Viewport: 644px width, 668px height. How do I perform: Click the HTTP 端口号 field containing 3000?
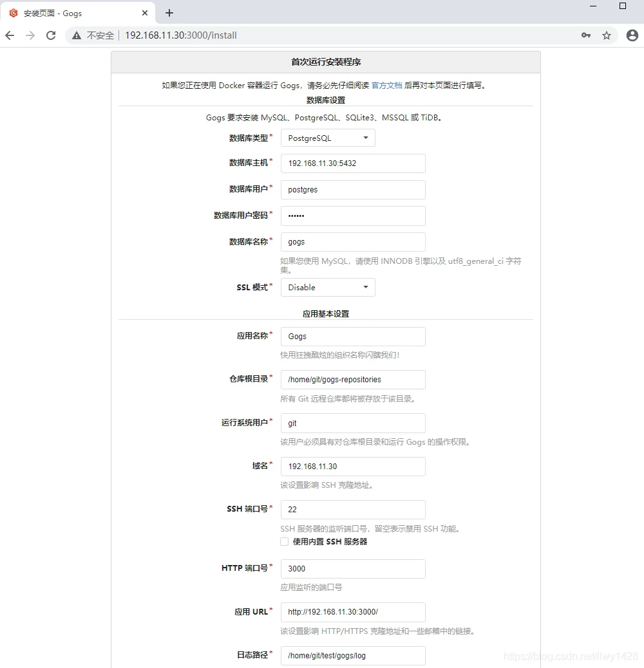click(353, 569)
